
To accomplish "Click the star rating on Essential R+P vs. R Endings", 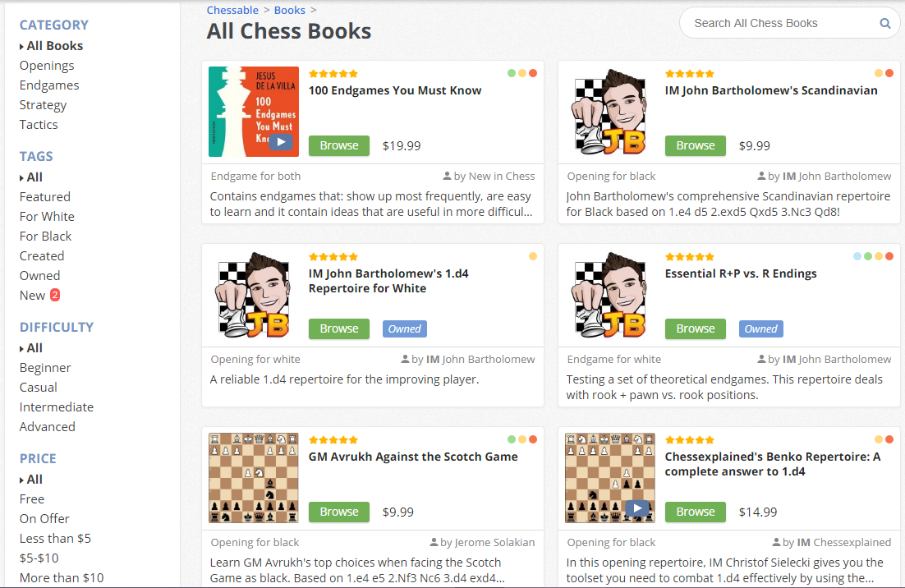I will tap(690, 255).
